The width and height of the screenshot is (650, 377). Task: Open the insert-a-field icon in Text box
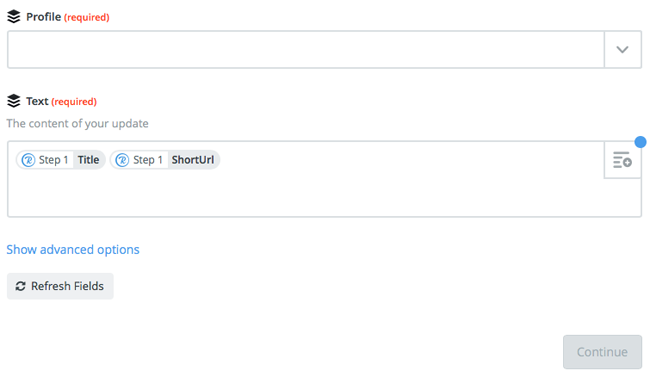[622, 160]
